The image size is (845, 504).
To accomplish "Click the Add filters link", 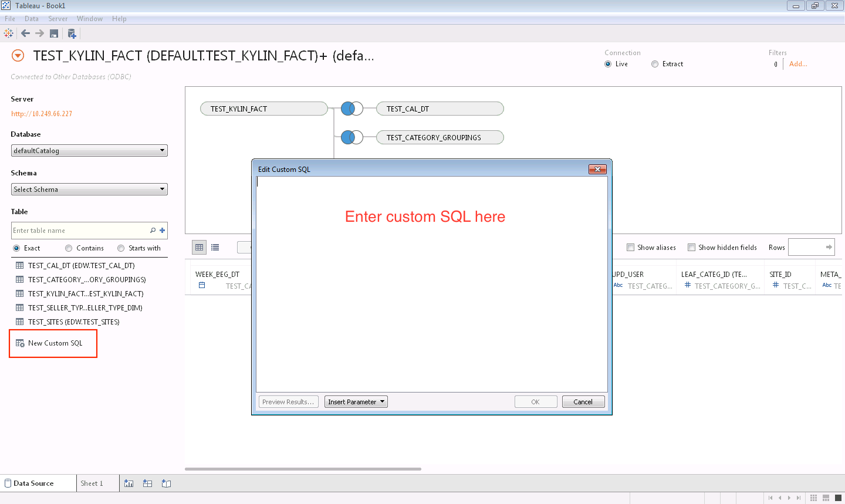I will click(798, 64).
